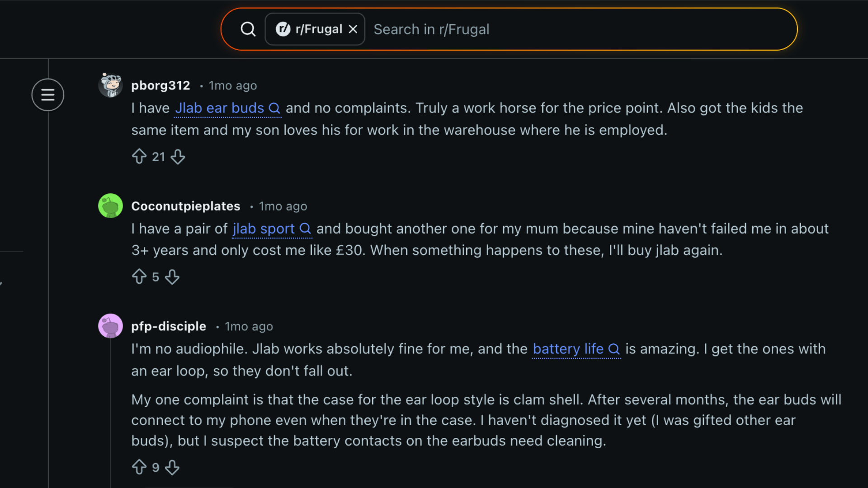Open the 'Jlab ear buds' search link

click(219, 108)
